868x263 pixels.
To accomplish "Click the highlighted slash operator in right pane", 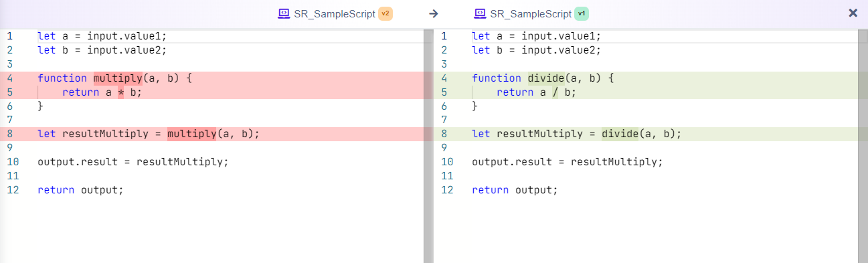I will [555, 92].
